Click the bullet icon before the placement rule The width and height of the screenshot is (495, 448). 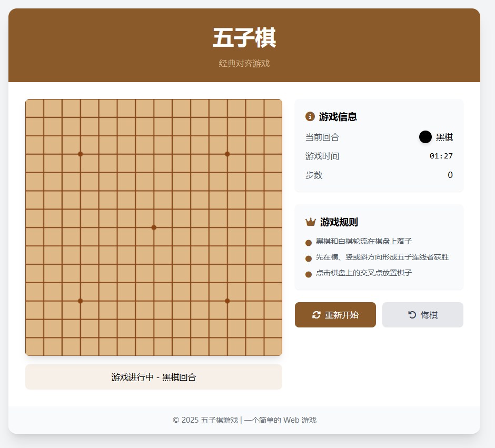tap(308, 274)
